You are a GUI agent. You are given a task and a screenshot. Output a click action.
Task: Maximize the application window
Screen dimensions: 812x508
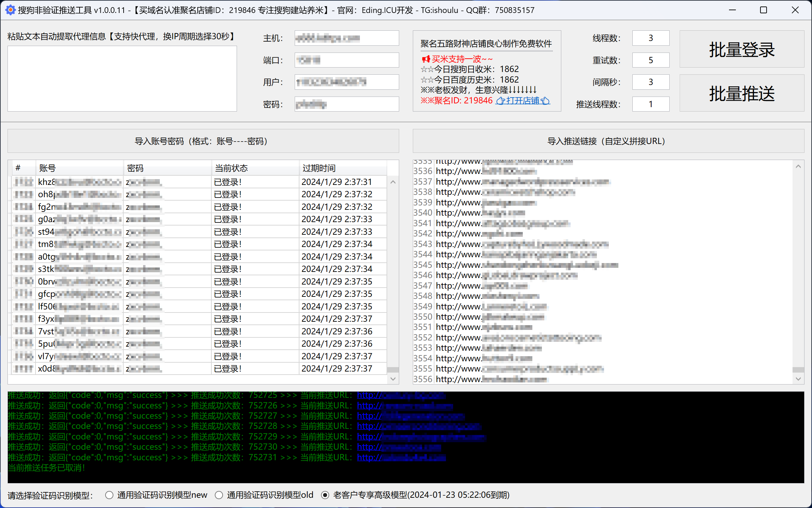pyautogui.click(x=764, y=10)
